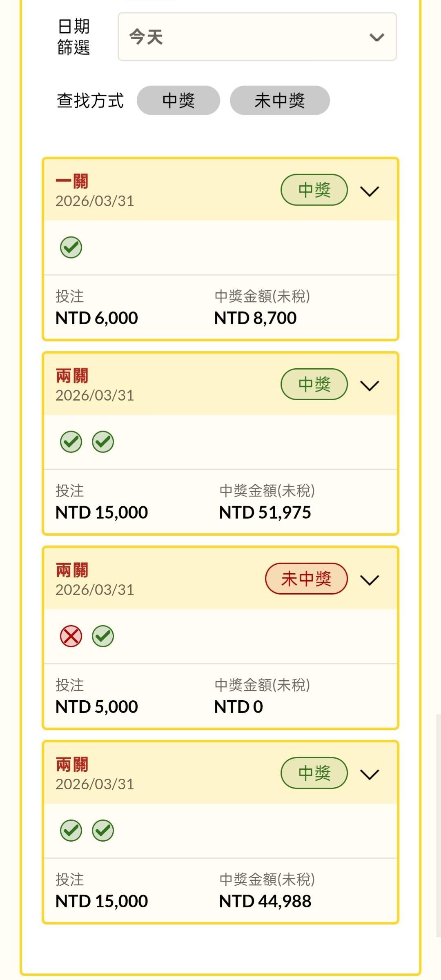Viewport: 441px width, 980px height.
Task: Open the 日期篩選 dropdown showing 今天
Action: [257, 37]
